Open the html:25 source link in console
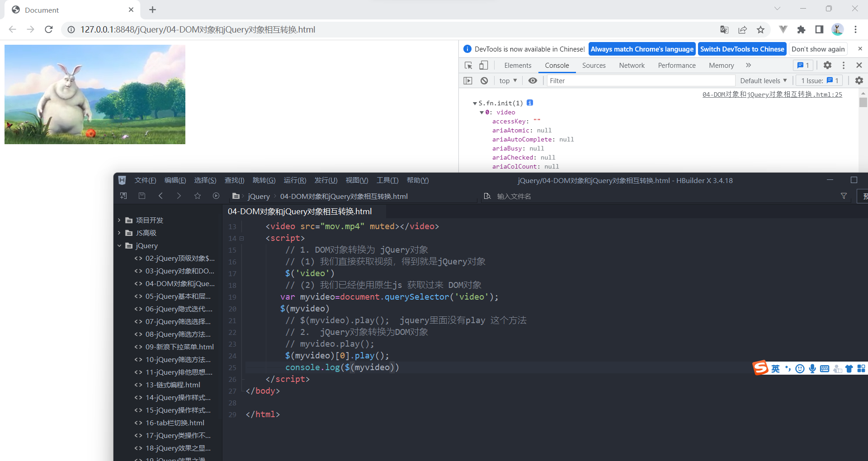This screenshot has height=461, width=868. (x=772, y=94)
